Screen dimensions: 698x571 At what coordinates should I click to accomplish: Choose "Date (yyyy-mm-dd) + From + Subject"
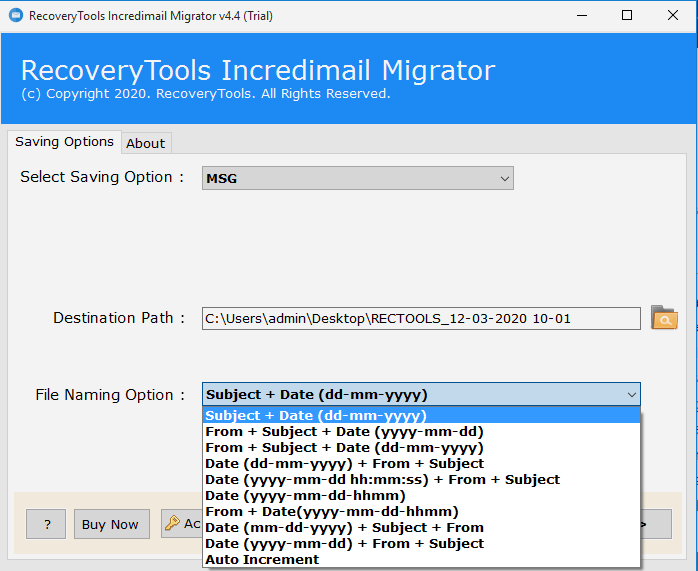(x=421, y=544)
